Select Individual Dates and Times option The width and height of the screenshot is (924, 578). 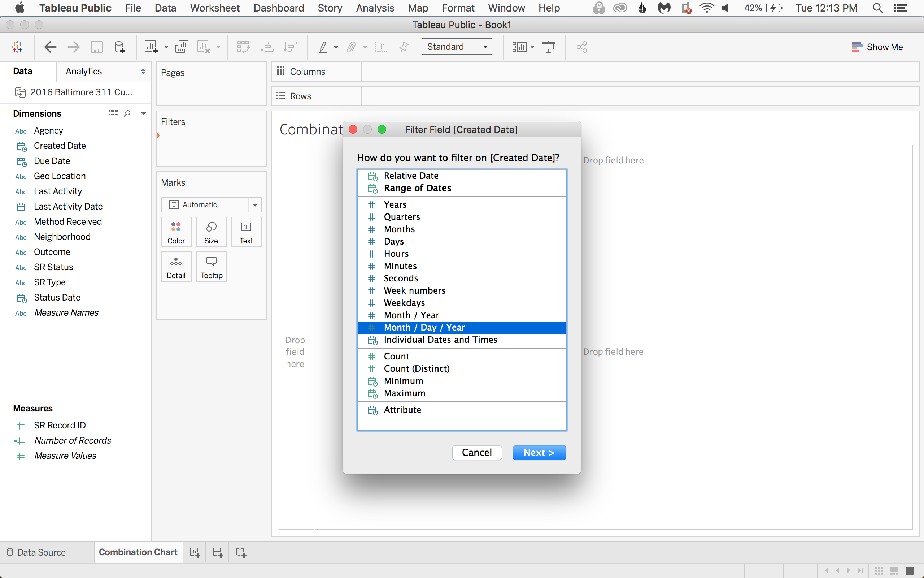point(462,340)
